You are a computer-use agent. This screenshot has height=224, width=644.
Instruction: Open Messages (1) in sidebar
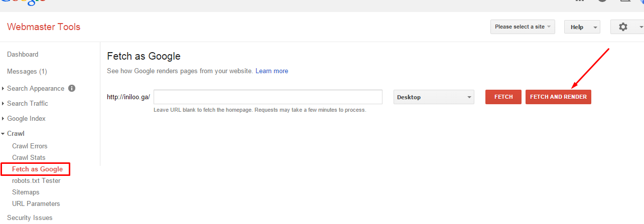(27, 72)
